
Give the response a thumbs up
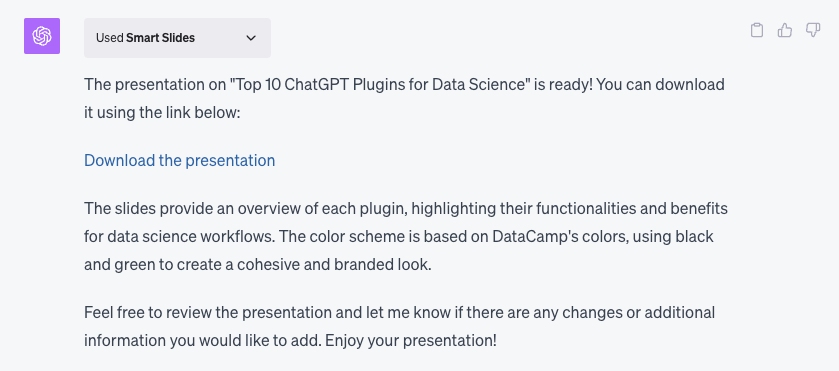[785, 30]
